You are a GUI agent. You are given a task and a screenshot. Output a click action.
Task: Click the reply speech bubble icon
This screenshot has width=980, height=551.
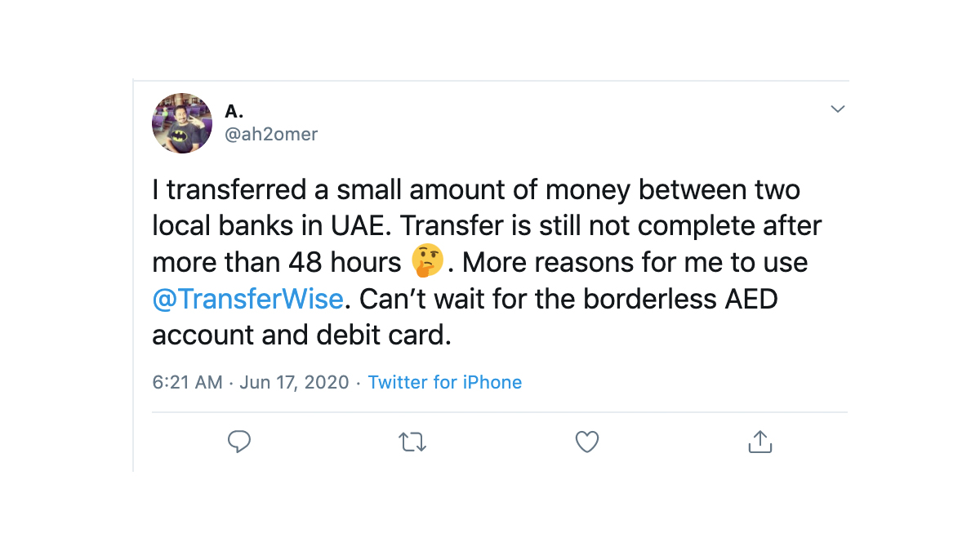coord(238,442)
